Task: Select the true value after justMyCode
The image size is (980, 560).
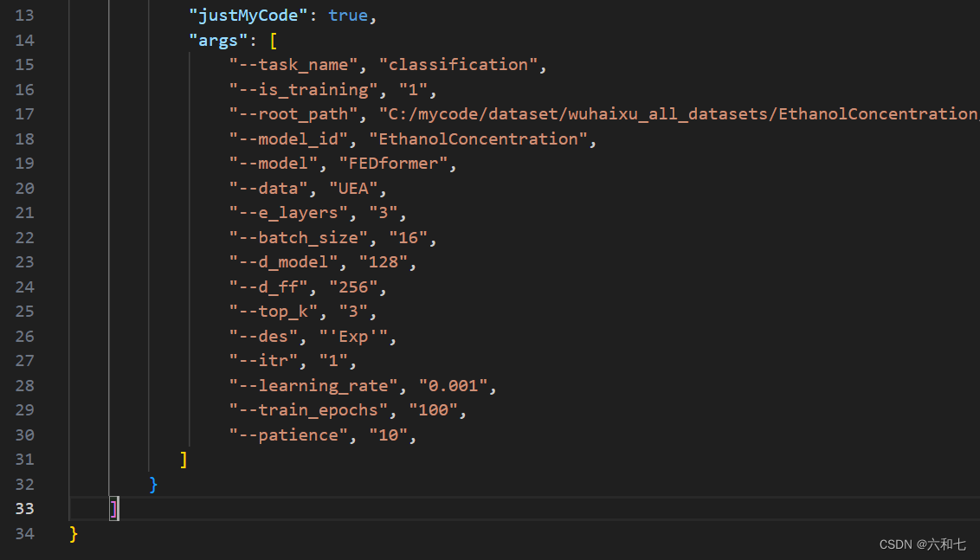Action: [x=348, y=16]
